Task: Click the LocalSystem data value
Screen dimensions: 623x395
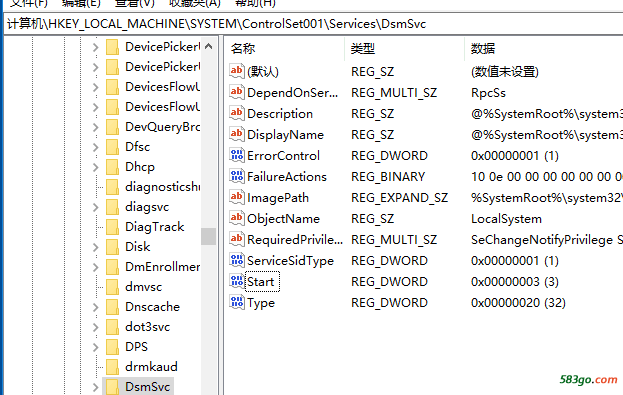Action: tap(506, 219)
